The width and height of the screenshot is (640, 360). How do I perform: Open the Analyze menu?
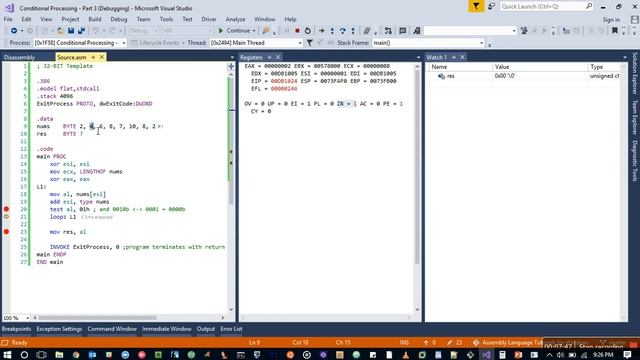point(235,19)
